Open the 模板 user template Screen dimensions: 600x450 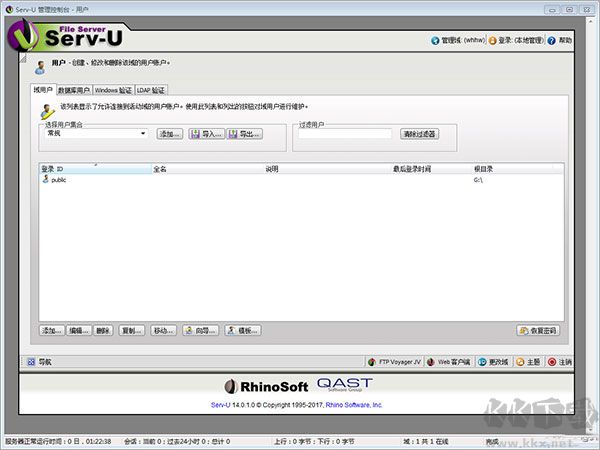(x=243, y=331)
